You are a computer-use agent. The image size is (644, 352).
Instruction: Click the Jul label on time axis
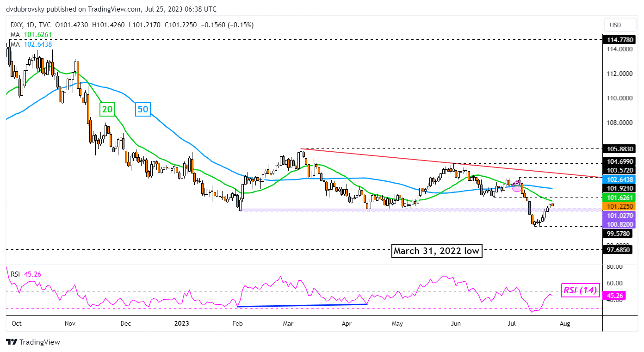511,324
